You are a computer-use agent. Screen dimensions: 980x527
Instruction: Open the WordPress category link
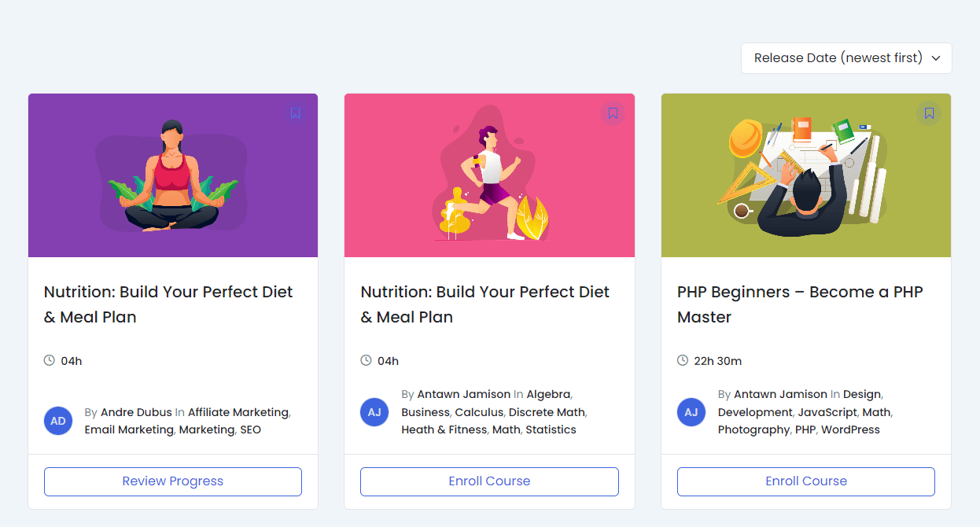tap(850, 429)
